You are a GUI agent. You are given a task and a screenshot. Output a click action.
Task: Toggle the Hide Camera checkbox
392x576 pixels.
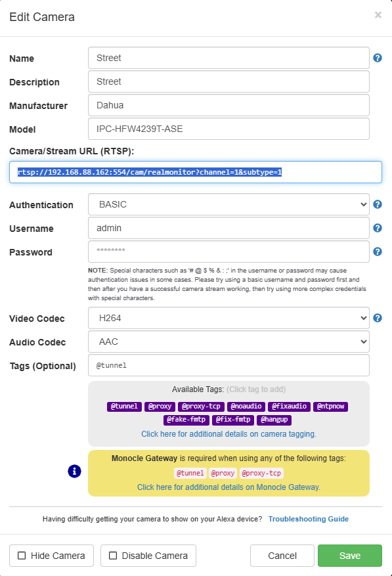22,556
